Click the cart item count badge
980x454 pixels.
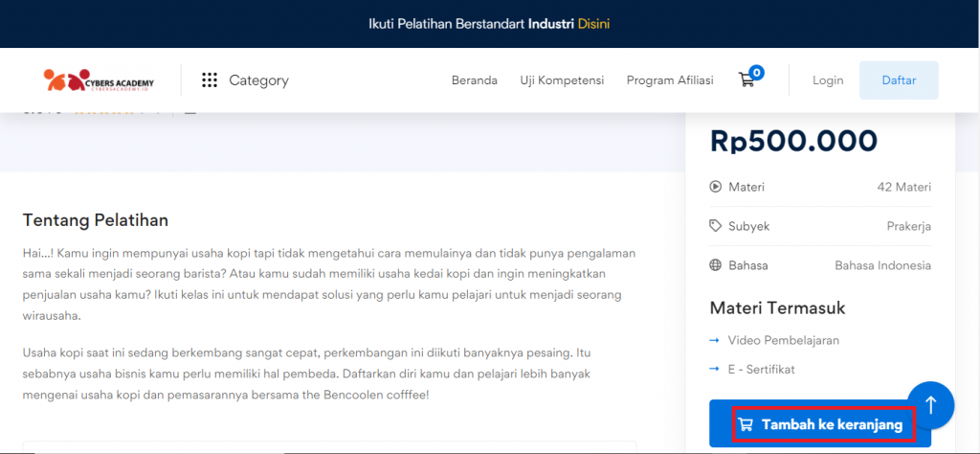(757, 72)
